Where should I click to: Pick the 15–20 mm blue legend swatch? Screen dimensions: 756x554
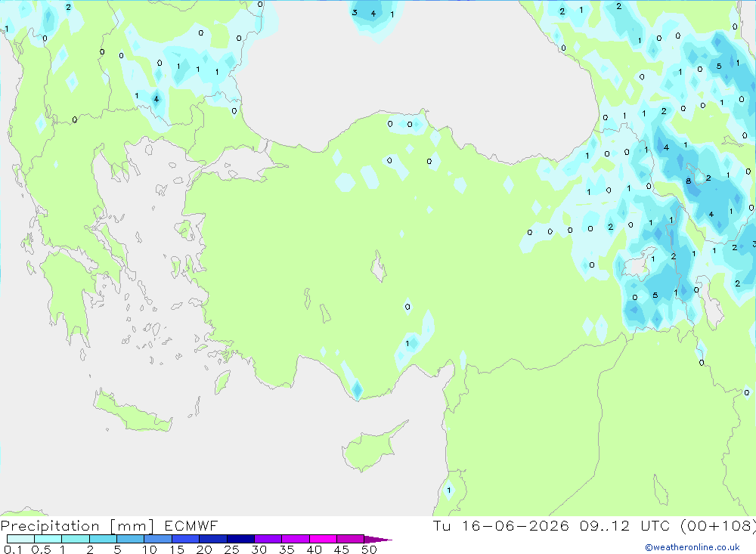pos(186,539)
